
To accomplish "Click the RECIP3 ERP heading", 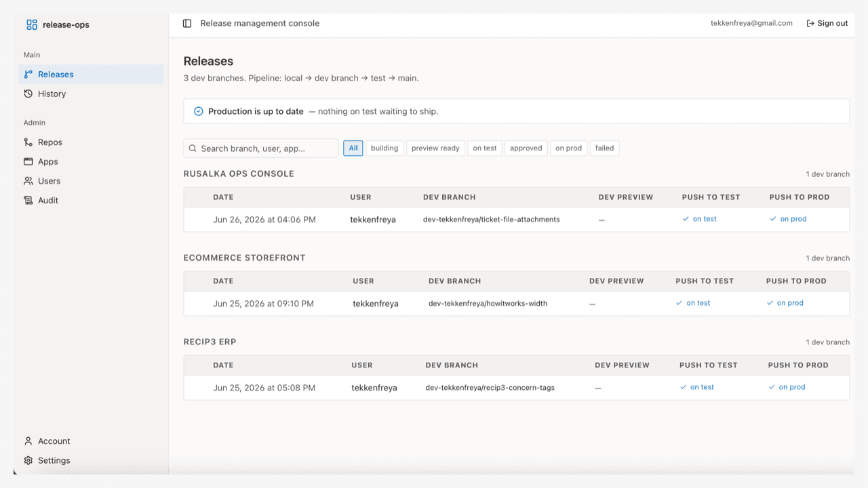I will point(210,342).
